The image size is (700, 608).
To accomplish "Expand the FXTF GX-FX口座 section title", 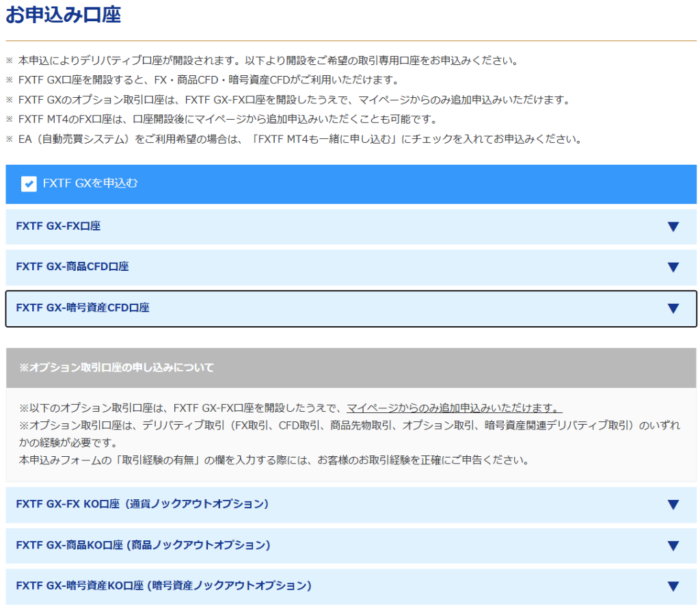I will pos(58,226).
